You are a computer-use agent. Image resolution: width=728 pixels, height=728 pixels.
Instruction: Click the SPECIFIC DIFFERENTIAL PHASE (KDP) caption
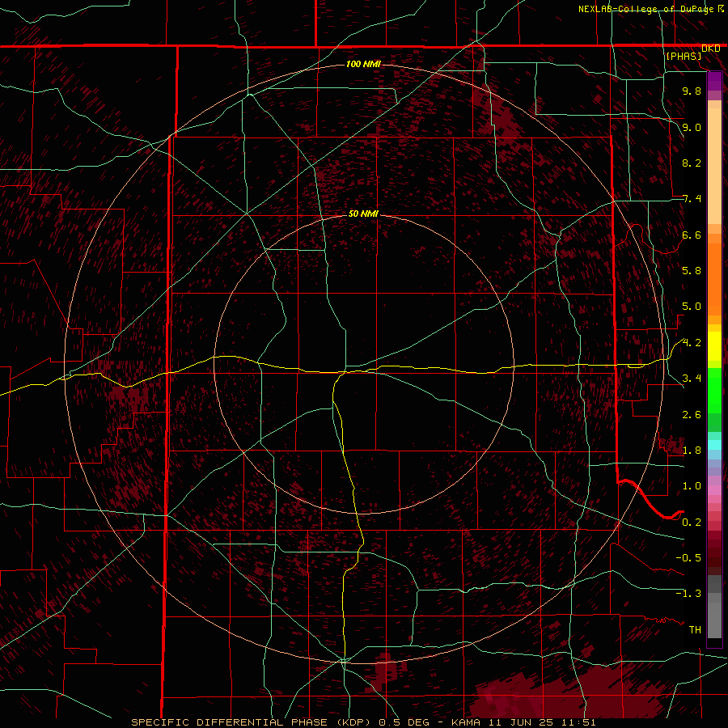[253, 722]
